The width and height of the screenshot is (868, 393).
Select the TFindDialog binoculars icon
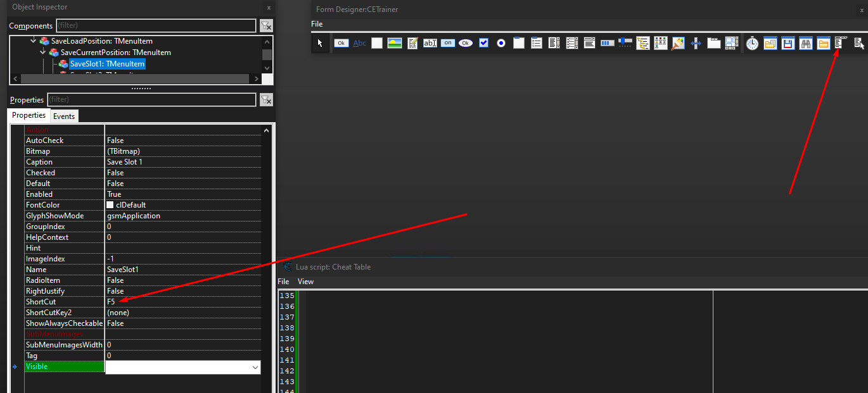click(x=806, y=43)
